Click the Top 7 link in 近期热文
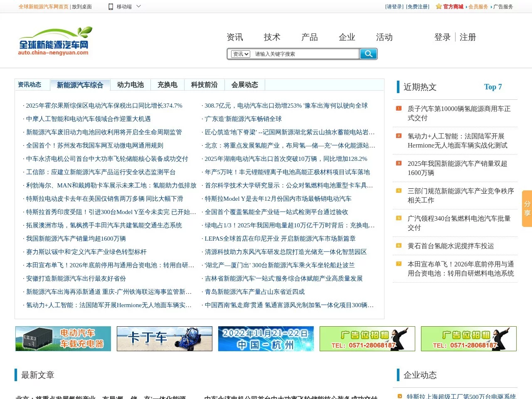Screen dimensions: 532x399 tap(493, 87)
